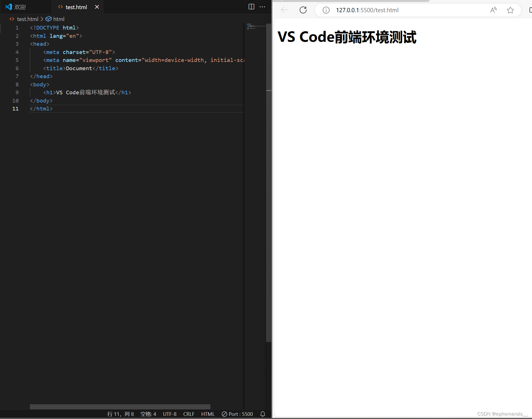Click the lang="en" attribute on line 2

(x=64, y=36)
